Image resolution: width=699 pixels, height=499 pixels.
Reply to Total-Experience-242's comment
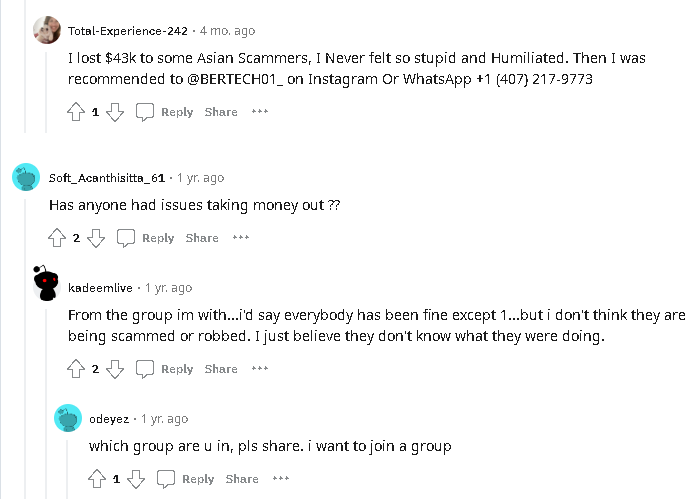pyautogui.click(x=165, y=112)
